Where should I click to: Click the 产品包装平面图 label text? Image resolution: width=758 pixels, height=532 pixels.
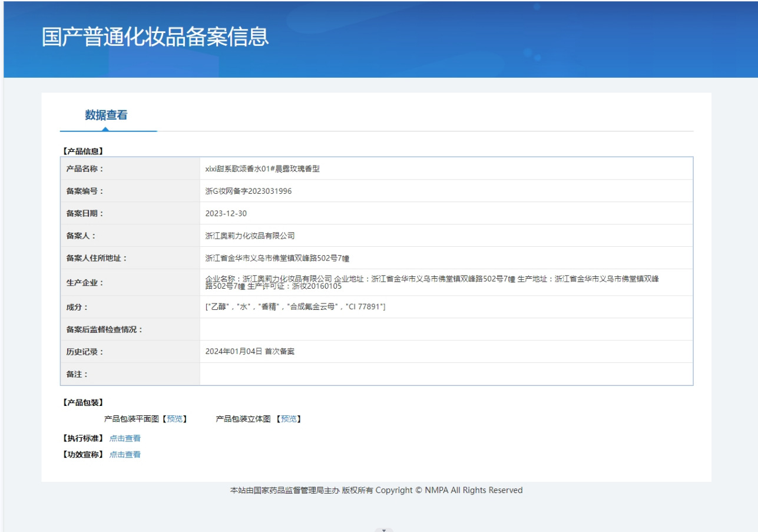tap(132, 419)
